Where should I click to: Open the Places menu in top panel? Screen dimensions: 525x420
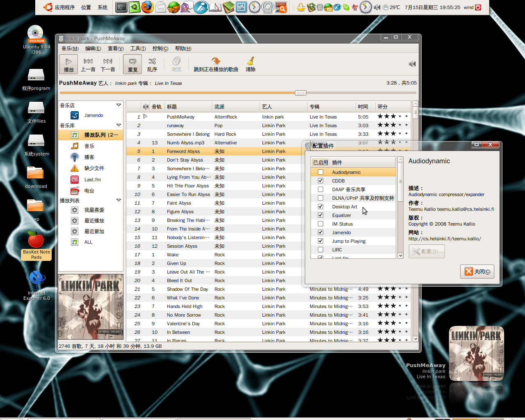[86, 7]
